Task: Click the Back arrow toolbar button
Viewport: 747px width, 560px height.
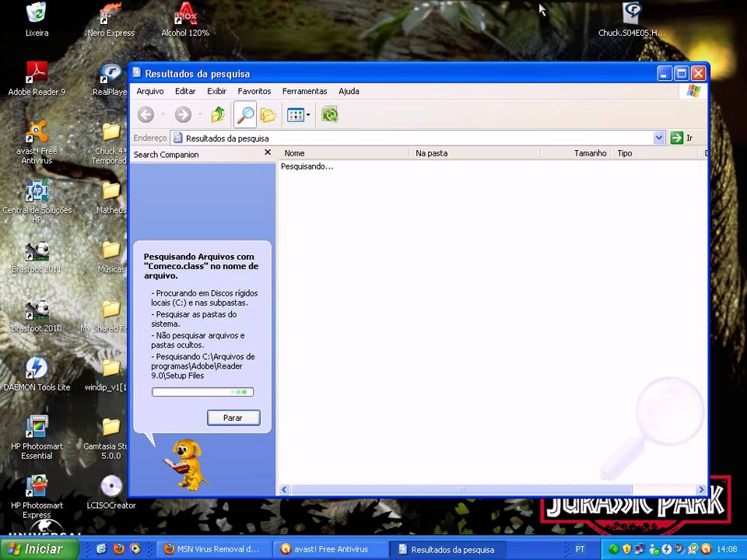Action: tap(146, 115)
